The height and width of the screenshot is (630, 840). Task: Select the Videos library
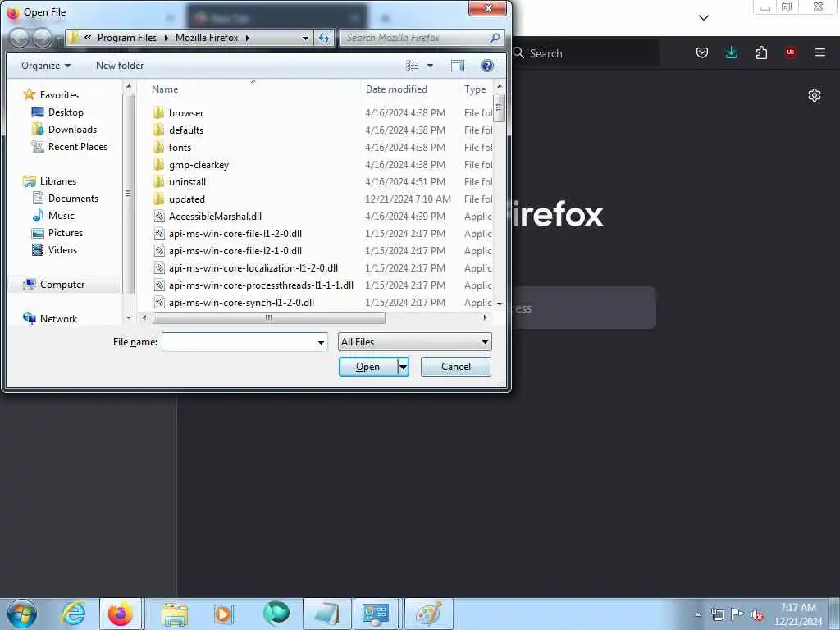click(x=62, y=249)
